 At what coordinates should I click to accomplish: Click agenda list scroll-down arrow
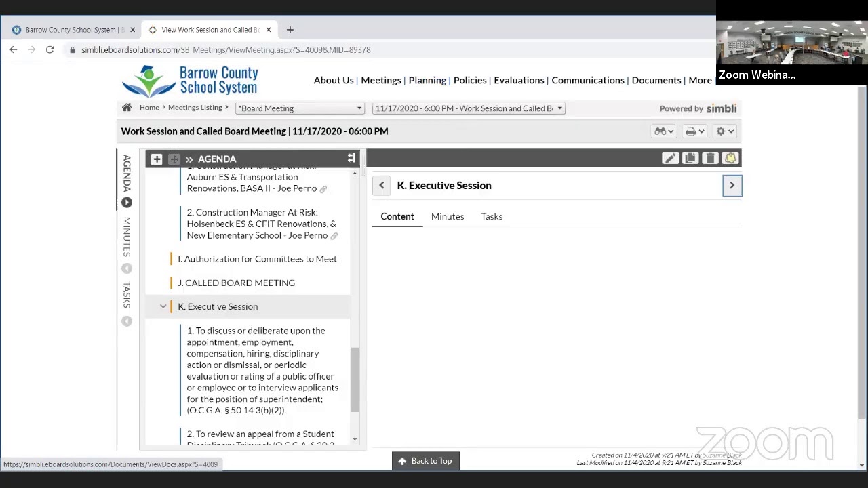click(355, 439)
